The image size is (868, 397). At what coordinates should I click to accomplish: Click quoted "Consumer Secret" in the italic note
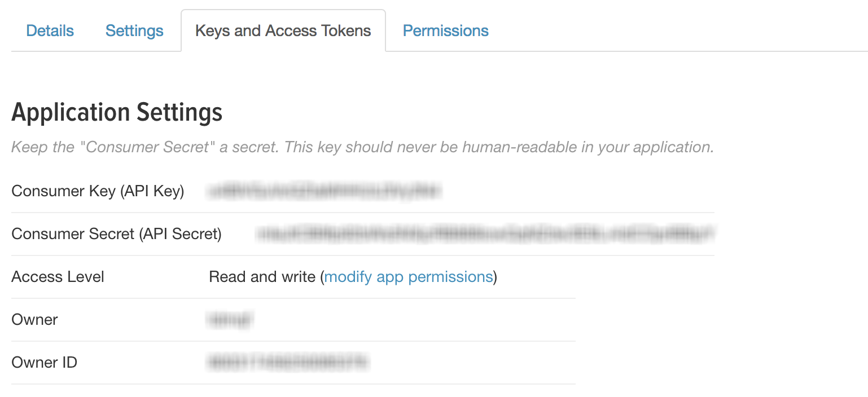pos(147,147)
